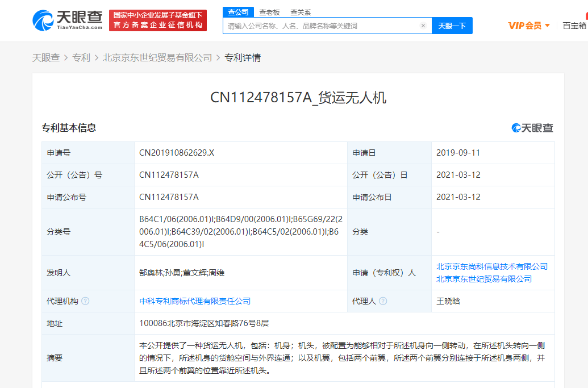Go to 天眼查 breadcrumb home link

pos(45,57)
